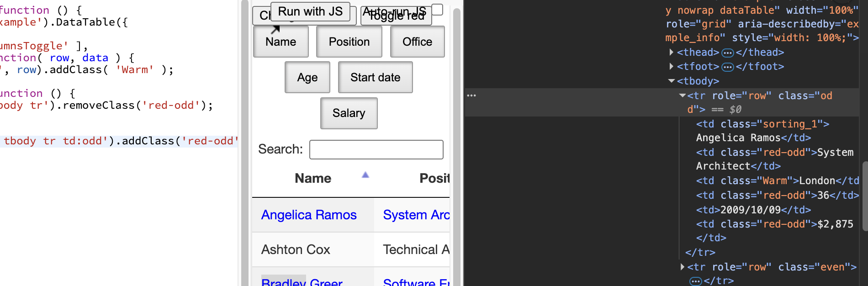
Task: Click the tfoot ellipsis expand badge
Action: click(727, 67)
